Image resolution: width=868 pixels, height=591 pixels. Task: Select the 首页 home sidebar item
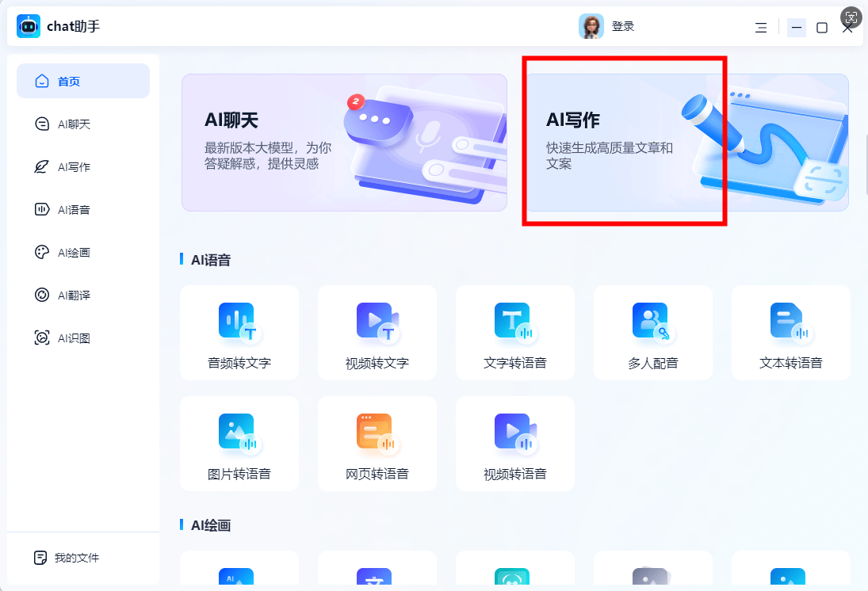pyautogui.click(x=83, y=81)
